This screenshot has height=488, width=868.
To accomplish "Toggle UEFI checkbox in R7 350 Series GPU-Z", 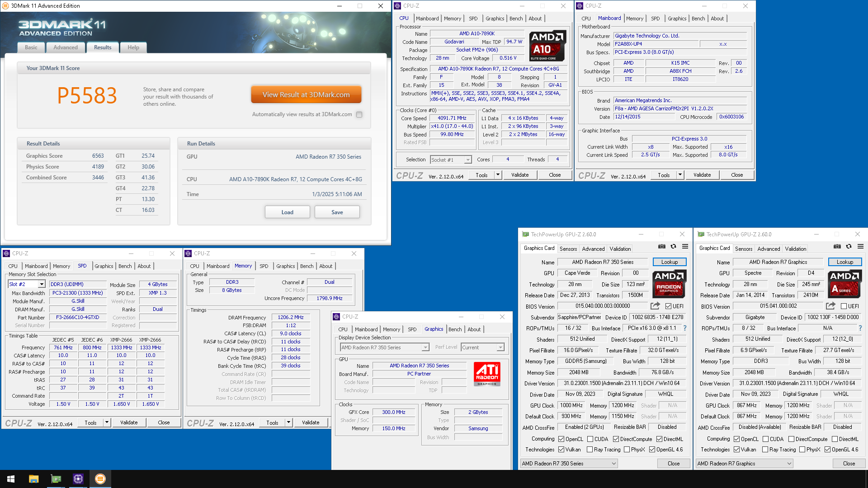I will (668, 306).
